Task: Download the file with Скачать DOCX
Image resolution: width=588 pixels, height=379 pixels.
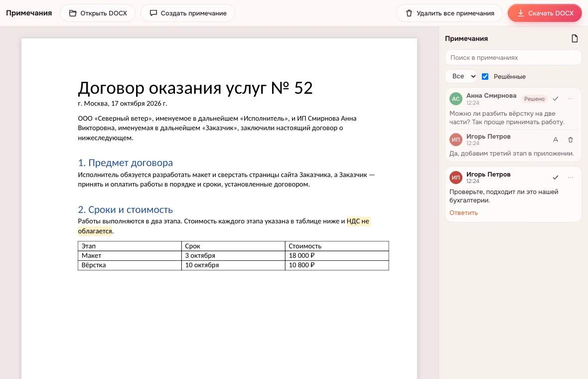Action: pyautogui.click(x=545, y=13)
